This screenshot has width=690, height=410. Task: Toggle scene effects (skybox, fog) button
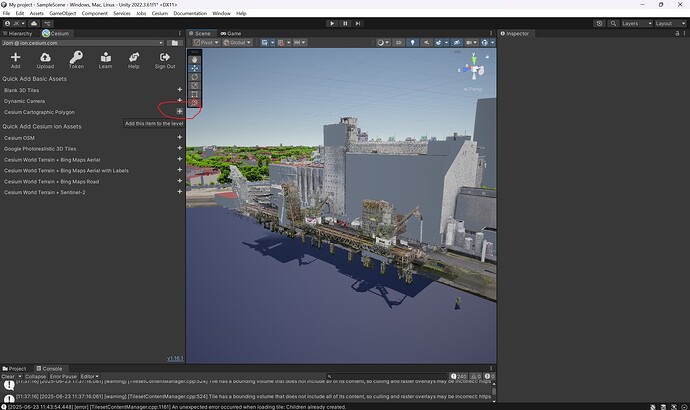438,43
